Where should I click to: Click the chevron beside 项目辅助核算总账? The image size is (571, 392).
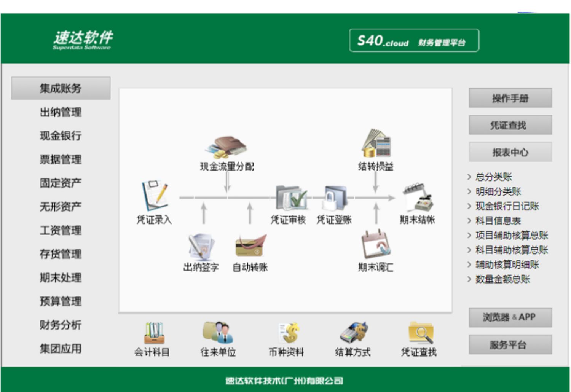469,236
